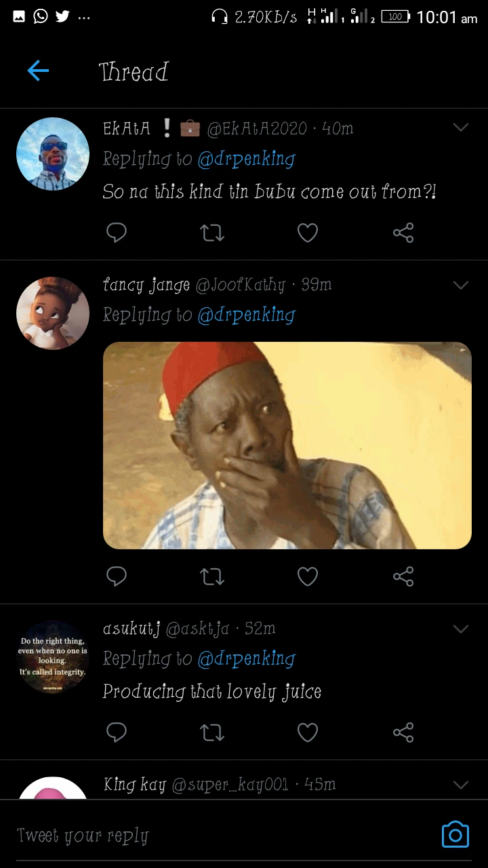This screenshot has width=488, height=868.
Task: Tap the 'Tweet your reply' field
Action: point(203,835)
